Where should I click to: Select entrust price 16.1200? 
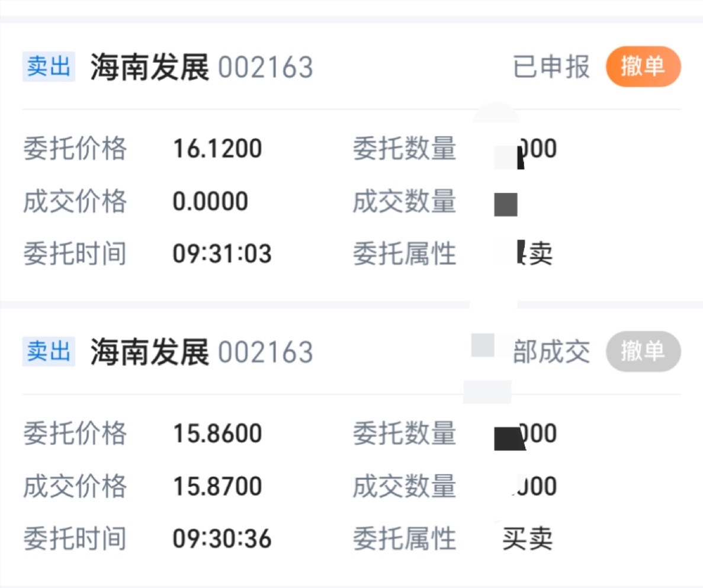pos(217,149)
